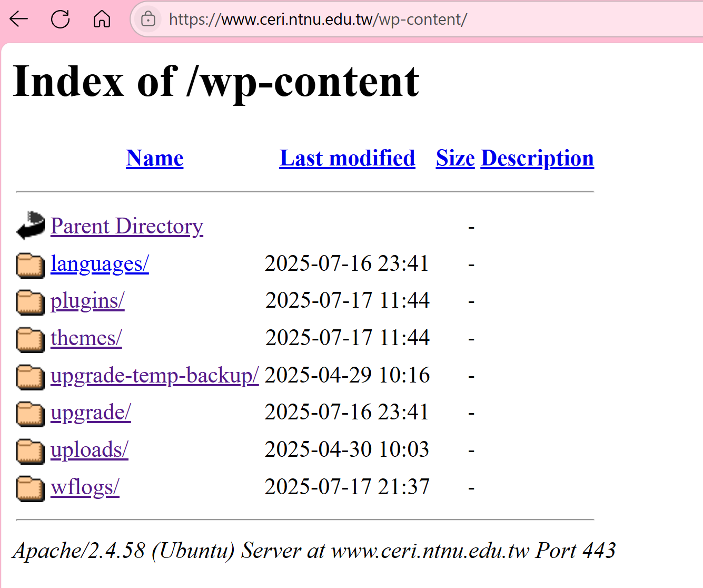Viewport: 703px width, 588px height.
Task: Sort the listing by Last modified
Action: [x=348, y=158]
